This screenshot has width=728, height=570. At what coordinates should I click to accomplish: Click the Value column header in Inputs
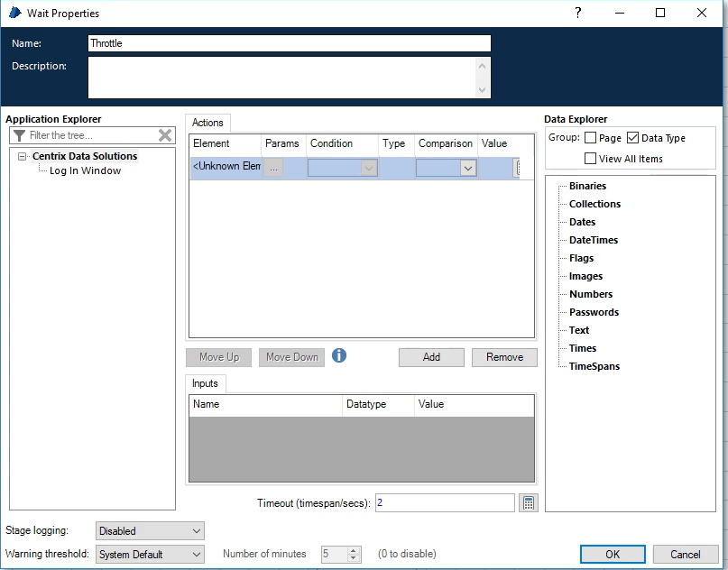tap(474, 404)
